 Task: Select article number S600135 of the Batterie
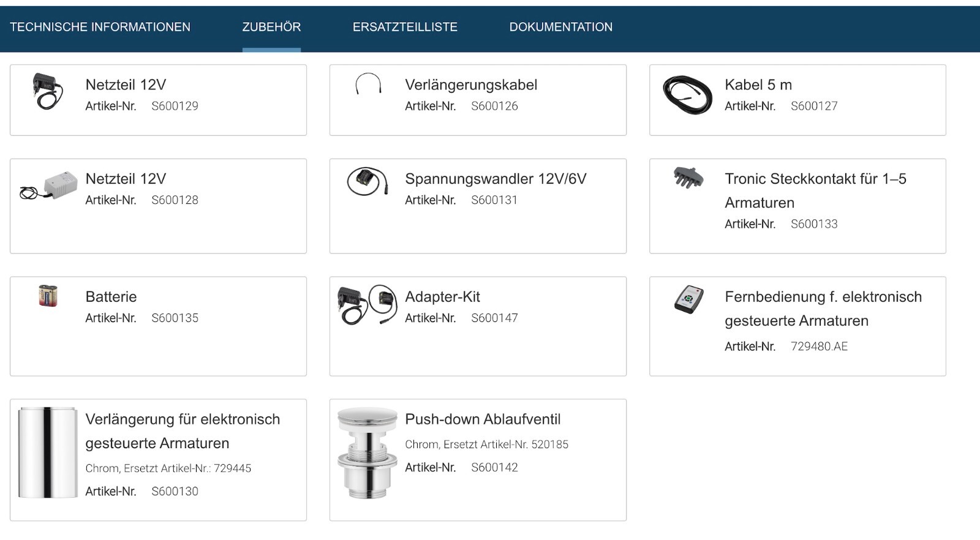175,318
